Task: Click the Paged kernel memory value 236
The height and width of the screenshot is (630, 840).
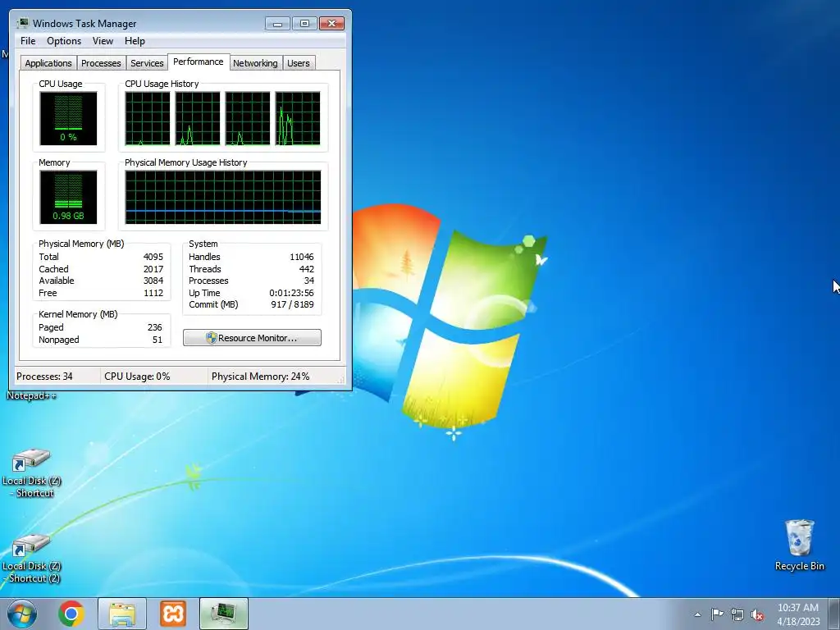Action: (x=154, y=327)
